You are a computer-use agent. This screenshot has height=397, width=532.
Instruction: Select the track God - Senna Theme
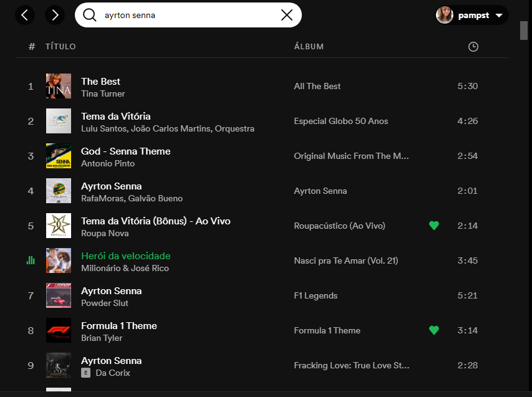click(x=126, y=151)
